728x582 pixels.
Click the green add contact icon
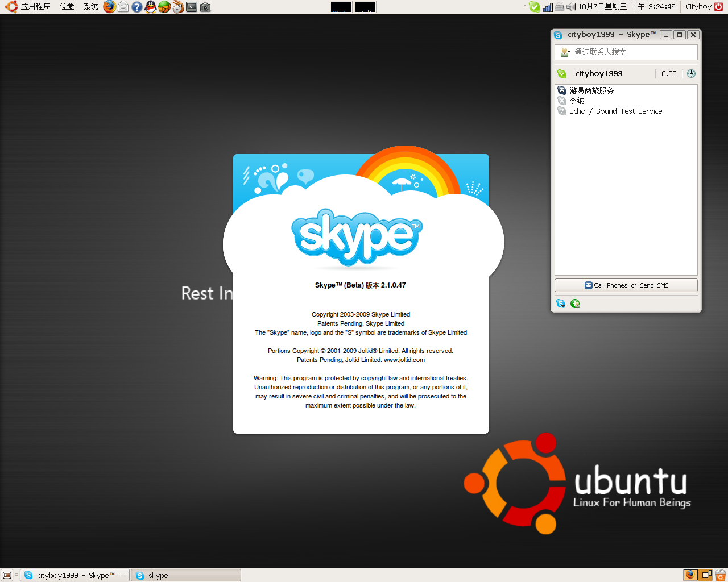click(x=575, y=304)
